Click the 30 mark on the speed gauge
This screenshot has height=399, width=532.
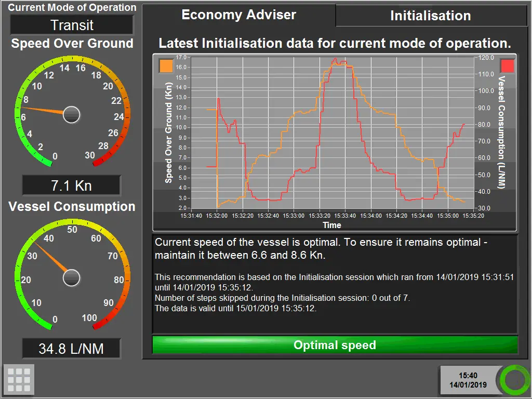click(x=90, y=155)
